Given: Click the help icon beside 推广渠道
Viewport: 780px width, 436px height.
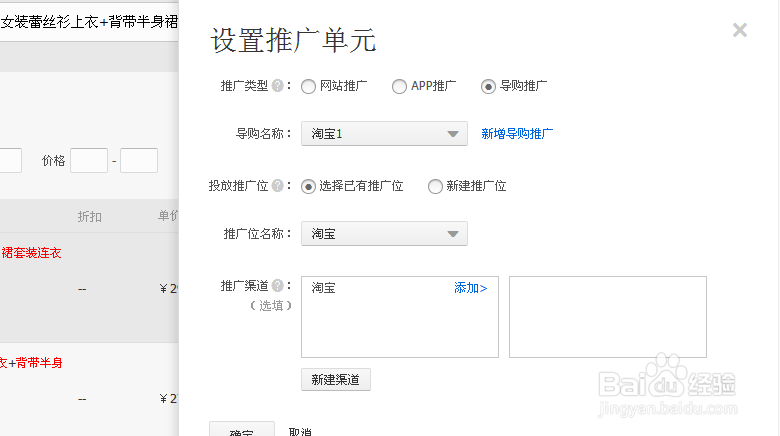Looking at the screenshot, I should 278,286.
